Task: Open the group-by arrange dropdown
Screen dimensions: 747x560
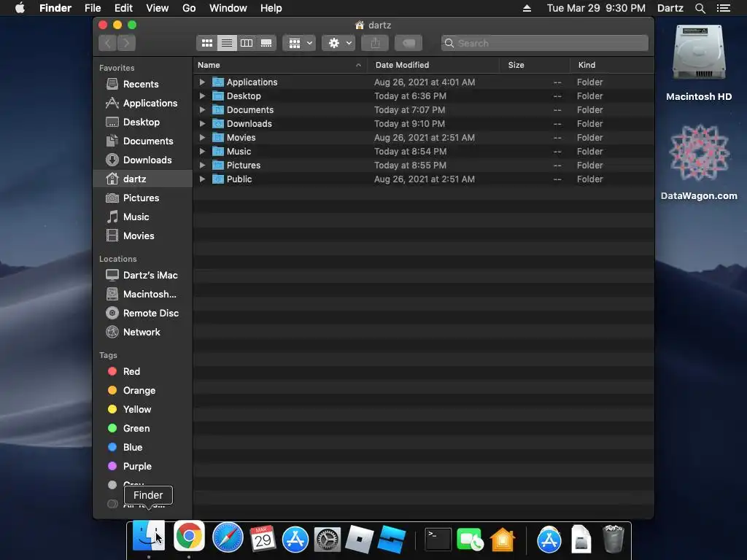Action: pos(299,43)
